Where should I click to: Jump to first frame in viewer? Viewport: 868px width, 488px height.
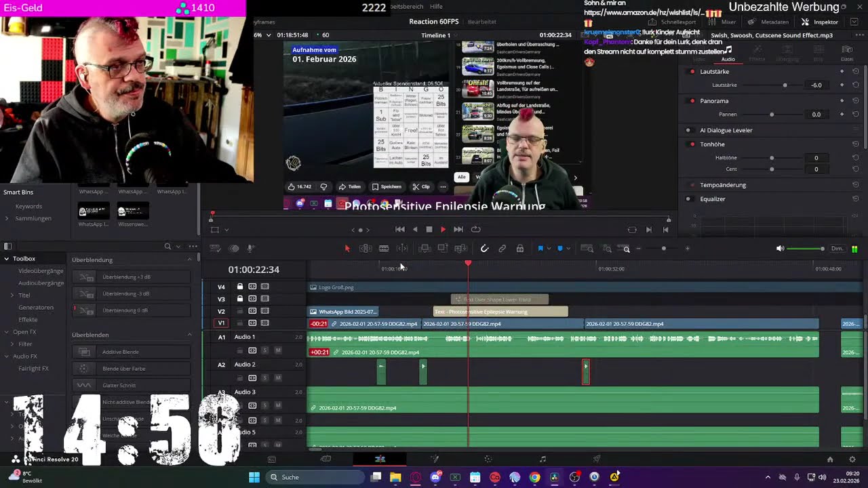click(x=400, y=229)
